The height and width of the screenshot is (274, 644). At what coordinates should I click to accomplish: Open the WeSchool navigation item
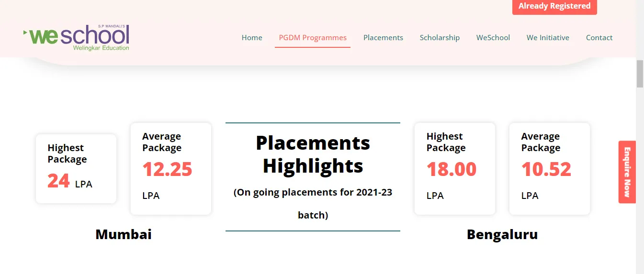(493, 38)
